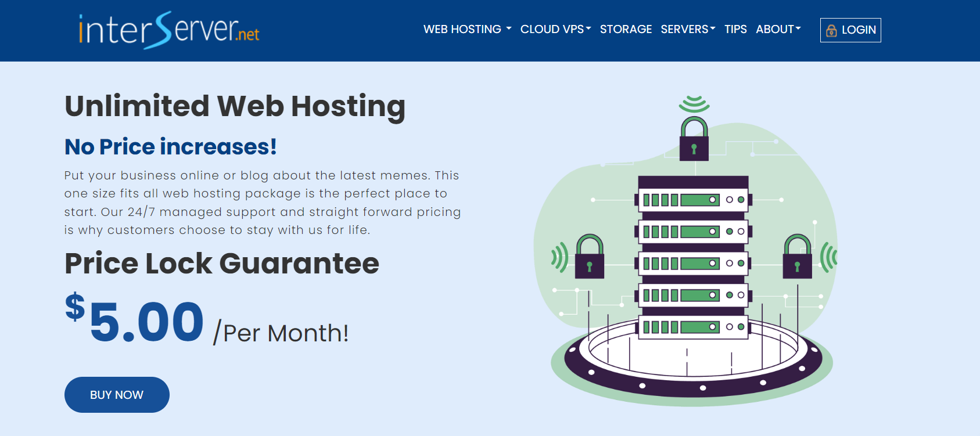Click the "/Per Month!" text
The image size is (980, 436).
click(x=281, y=333)
